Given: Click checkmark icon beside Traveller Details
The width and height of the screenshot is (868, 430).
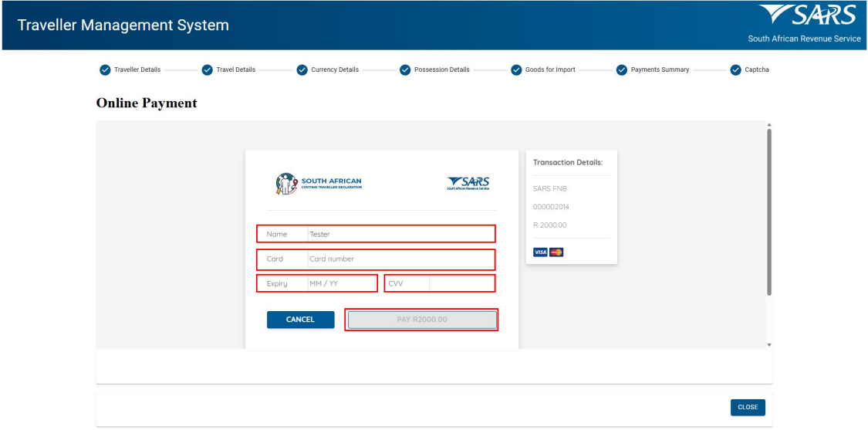Looking at the screenshot, I should coord(105,69).
